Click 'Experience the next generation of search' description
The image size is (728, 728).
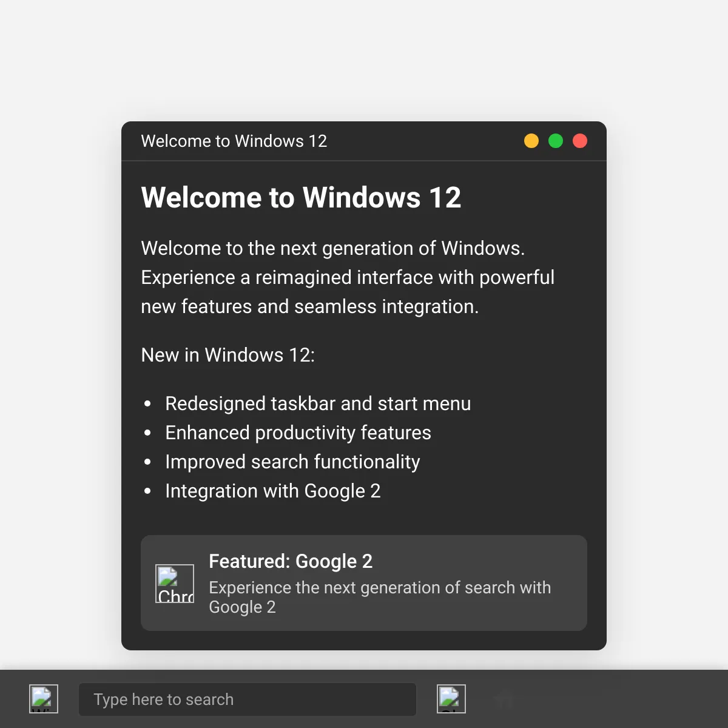tap(380, 597)
